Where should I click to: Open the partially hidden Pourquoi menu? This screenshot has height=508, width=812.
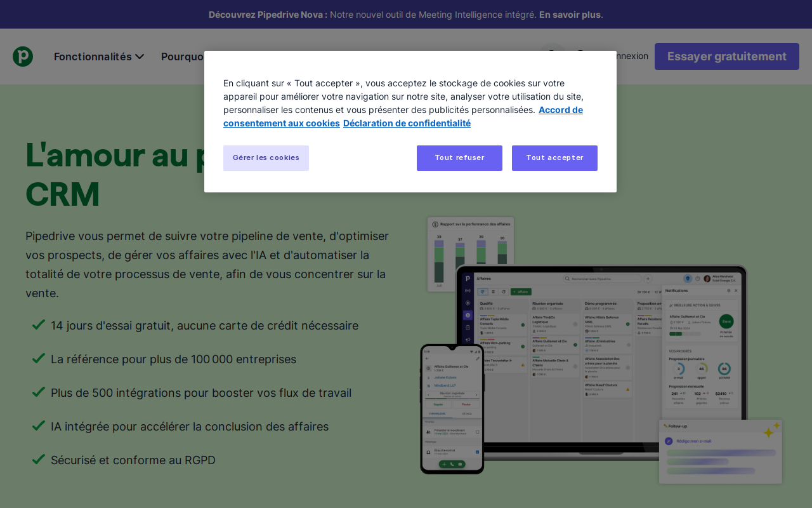[x=182, y=57]
